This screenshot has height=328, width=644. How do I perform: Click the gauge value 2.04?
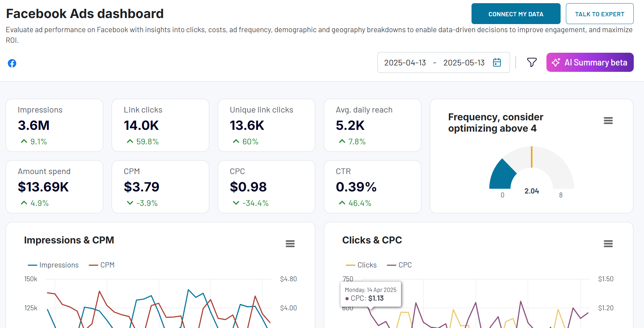click(532, 191)
